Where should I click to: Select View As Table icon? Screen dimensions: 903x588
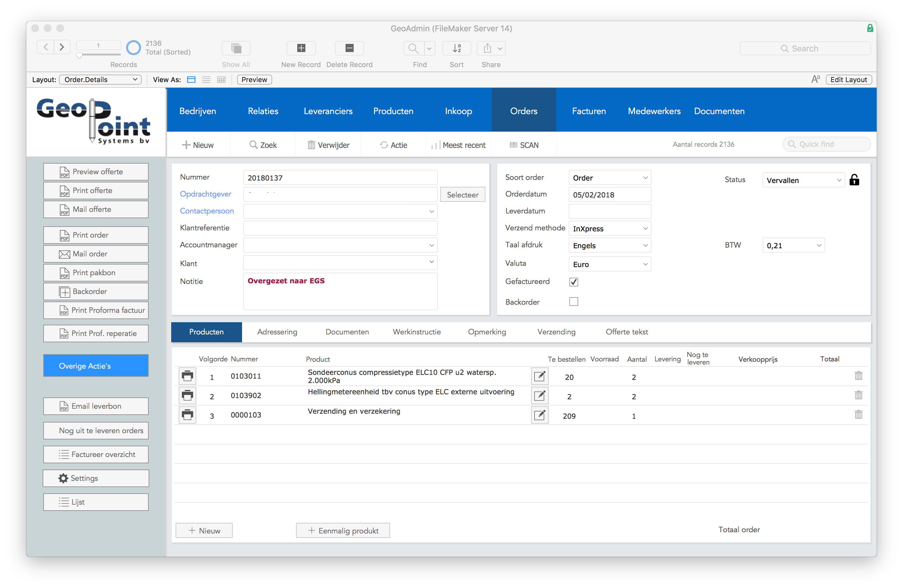tap(221, 80)
